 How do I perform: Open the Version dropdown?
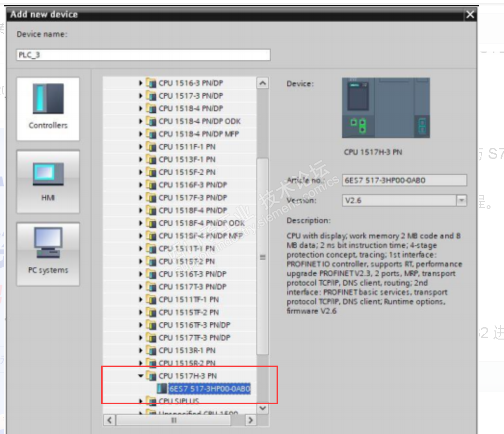(x=462, y=200)
